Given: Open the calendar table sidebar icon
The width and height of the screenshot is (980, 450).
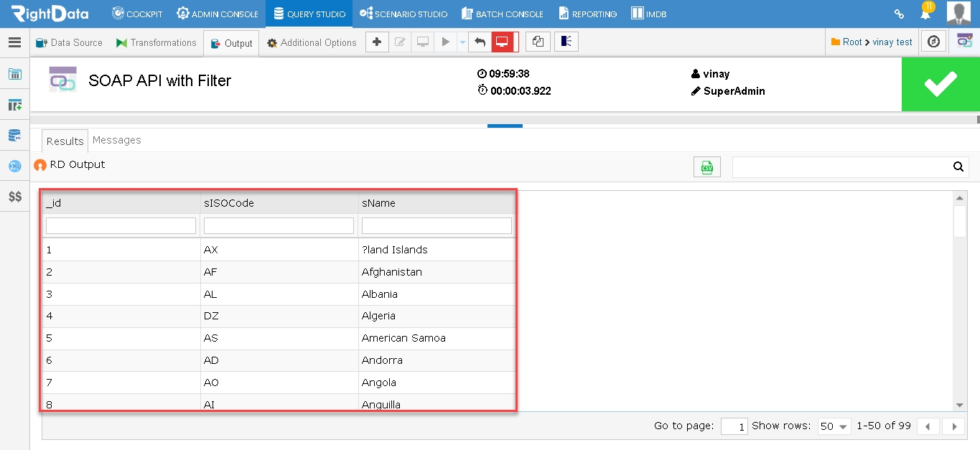Looking at the screenshot, I should [14, 74].
